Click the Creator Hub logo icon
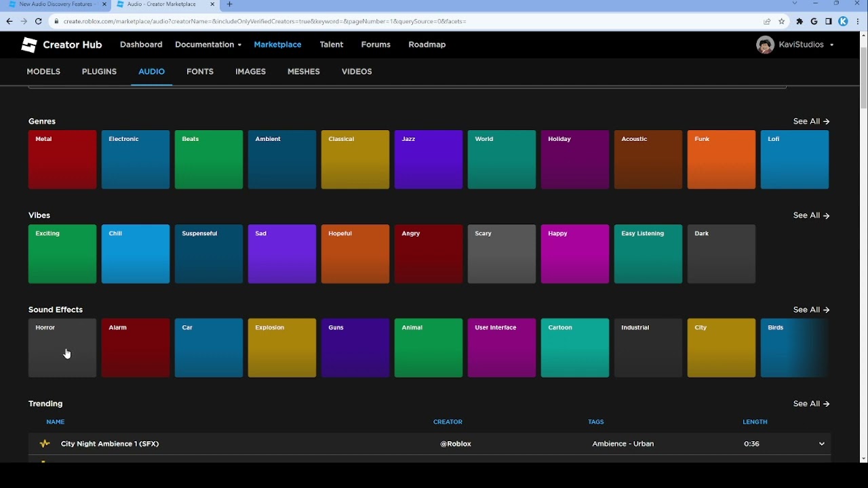 click(29, 45)
